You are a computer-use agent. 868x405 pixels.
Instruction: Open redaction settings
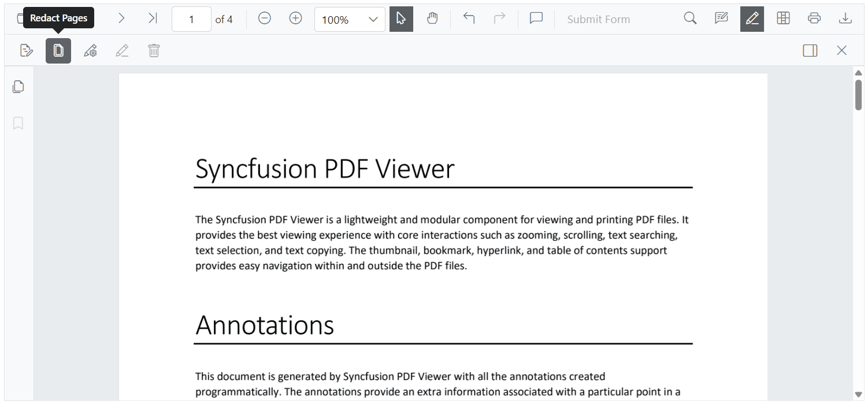pyautogui.click(x=90, y=50)
